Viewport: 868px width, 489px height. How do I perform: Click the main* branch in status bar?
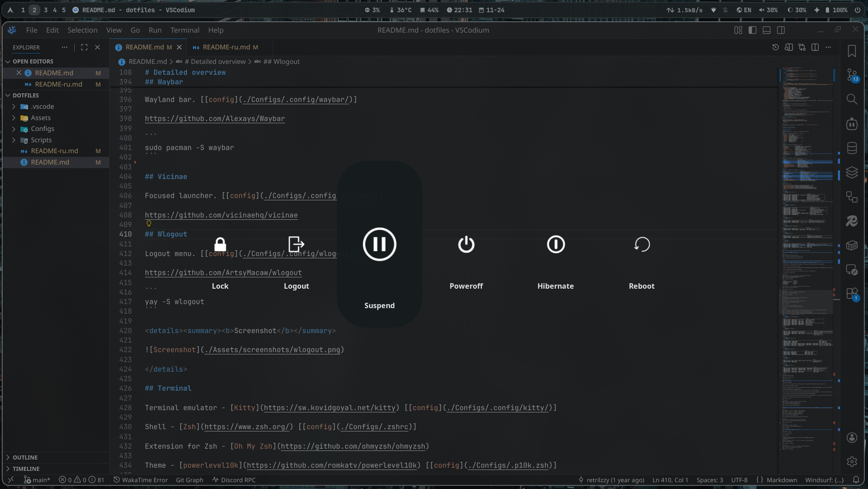click(37, 480)
